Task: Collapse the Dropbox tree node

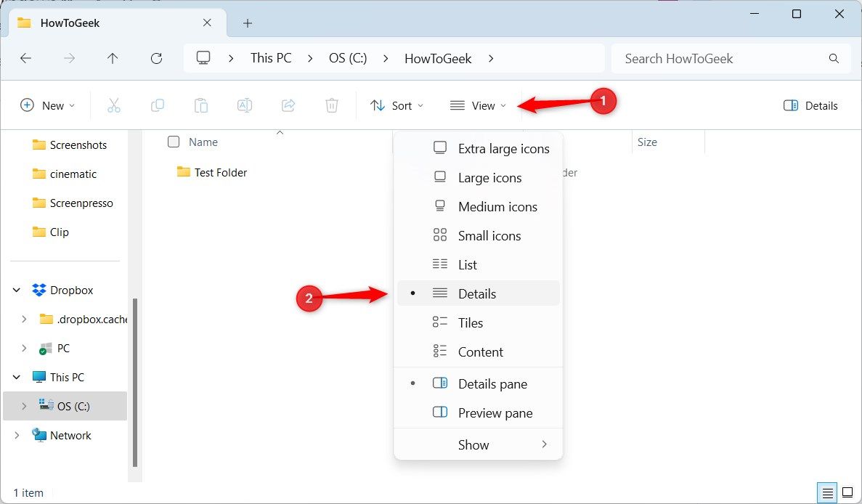Action: point(17,290)
